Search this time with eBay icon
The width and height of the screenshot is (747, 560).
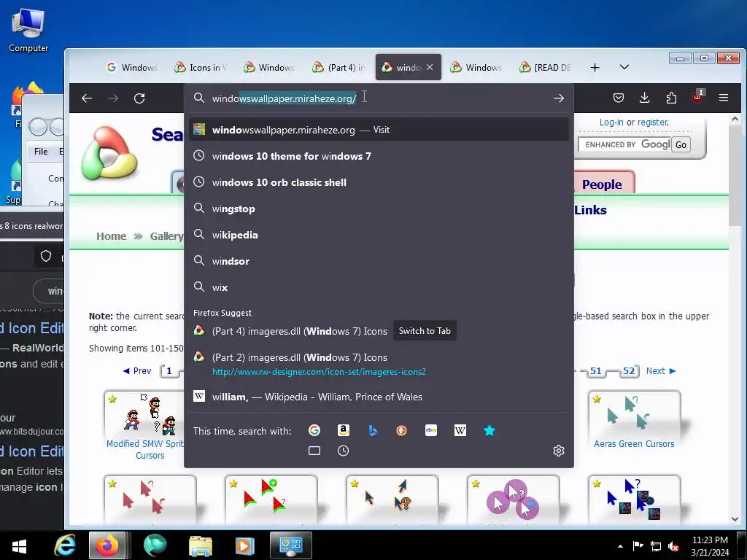click(x=430, y=430)
